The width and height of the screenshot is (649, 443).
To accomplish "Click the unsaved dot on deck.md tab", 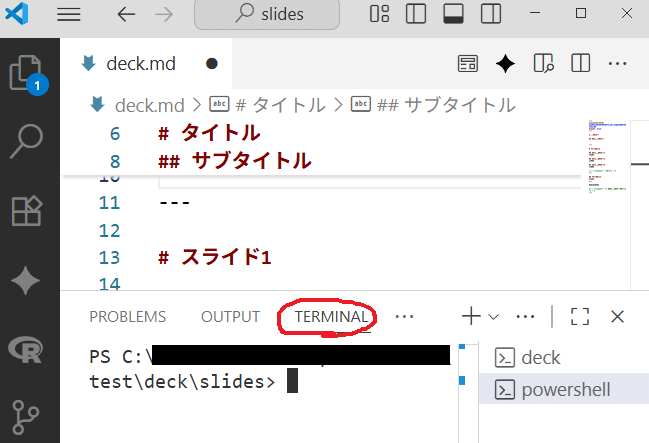I will pyautogui.click(x=212, y=64).
